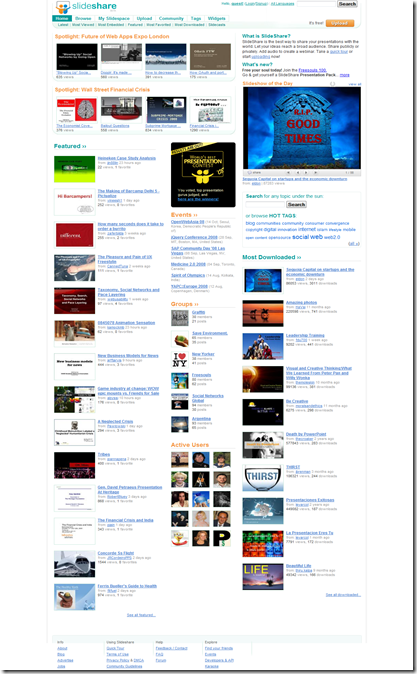Select Slidecasts sub-navigation link
417x674 pixels.
pos(217,25)
